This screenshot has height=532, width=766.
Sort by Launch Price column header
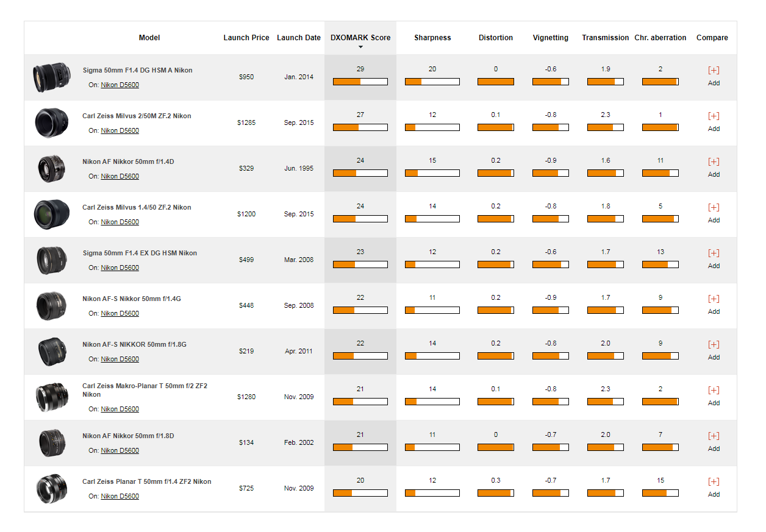pos(246,38)
